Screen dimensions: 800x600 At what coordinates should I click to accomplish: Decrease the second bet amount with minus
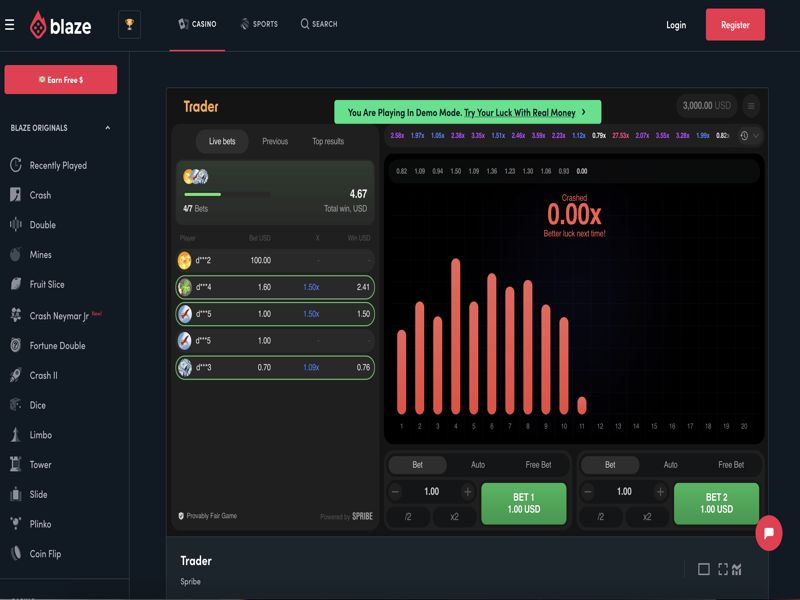pyautogui.click(x=588, y=492)
